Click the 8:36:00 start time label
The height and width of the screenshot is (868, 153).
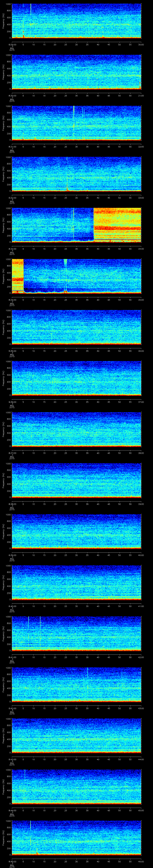(12, 402)
